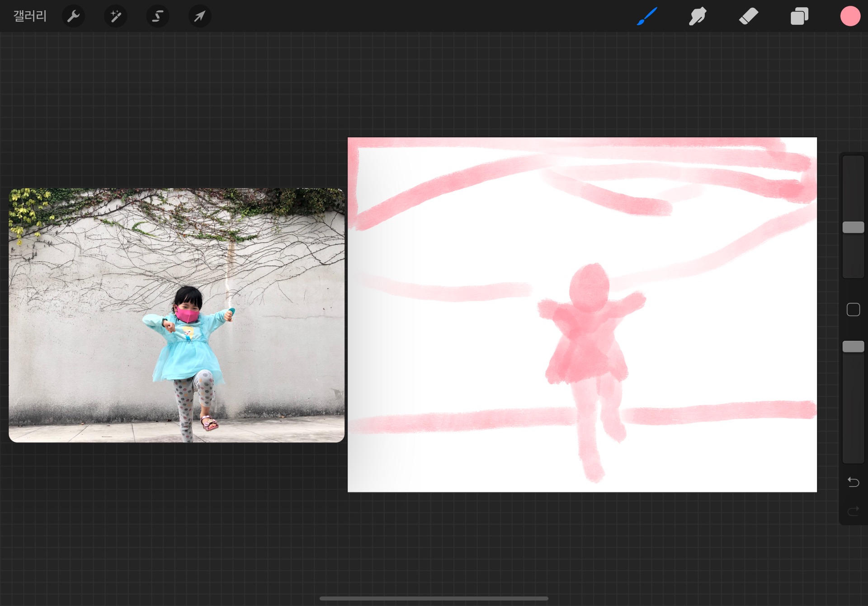Activate the Selection tool

click(157, 16)
